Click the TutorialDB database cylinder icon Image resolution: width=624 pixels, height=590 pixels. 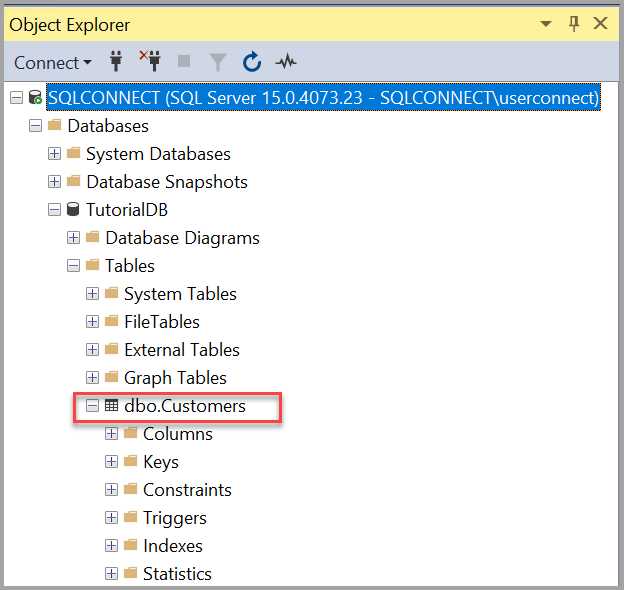pos(73,209)
